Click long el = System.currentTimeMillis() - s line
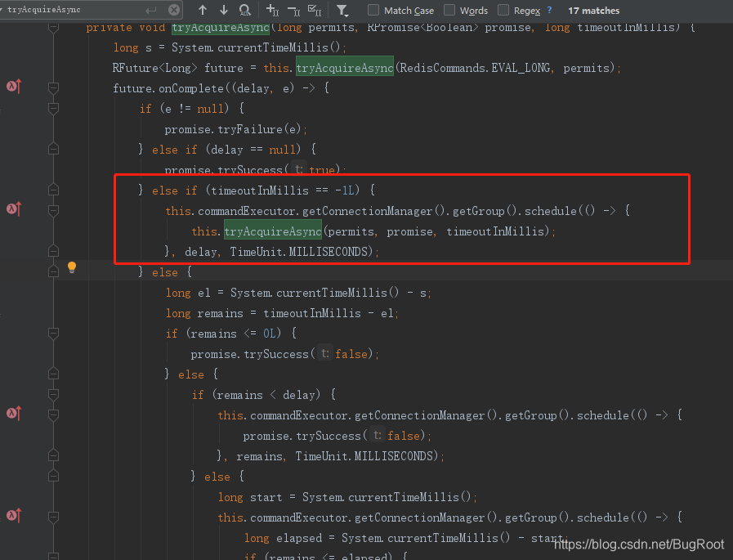Screen dimensions: 733x560 point(297,293)
